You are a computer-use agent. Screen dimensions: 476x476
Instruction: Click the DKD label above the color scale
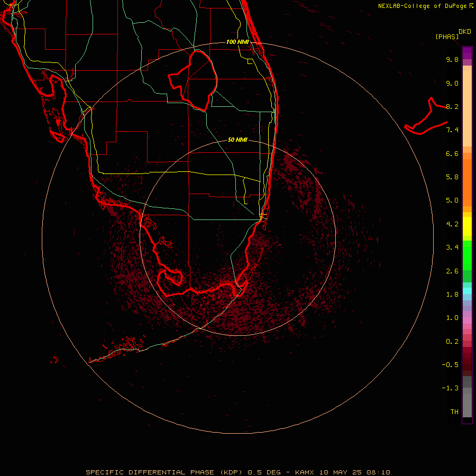coord(464,32)
